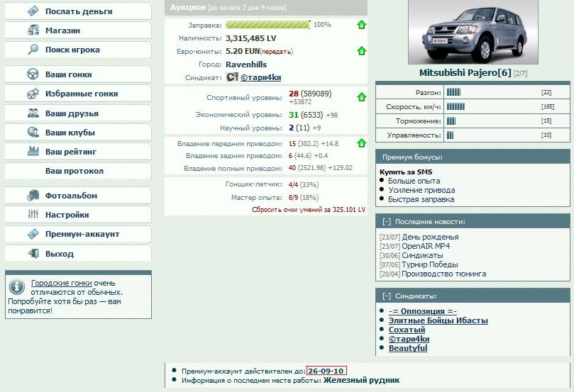The image size is (574, 392).
Task: Click the syndicate emblem next to ©тари4ки
Action: [233, 77]
